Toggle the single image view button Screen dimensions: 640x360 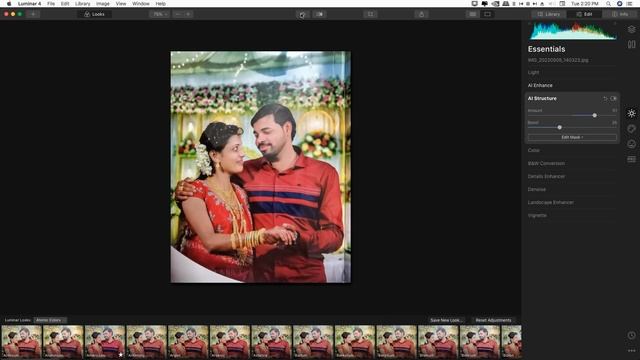click(487, 14)
